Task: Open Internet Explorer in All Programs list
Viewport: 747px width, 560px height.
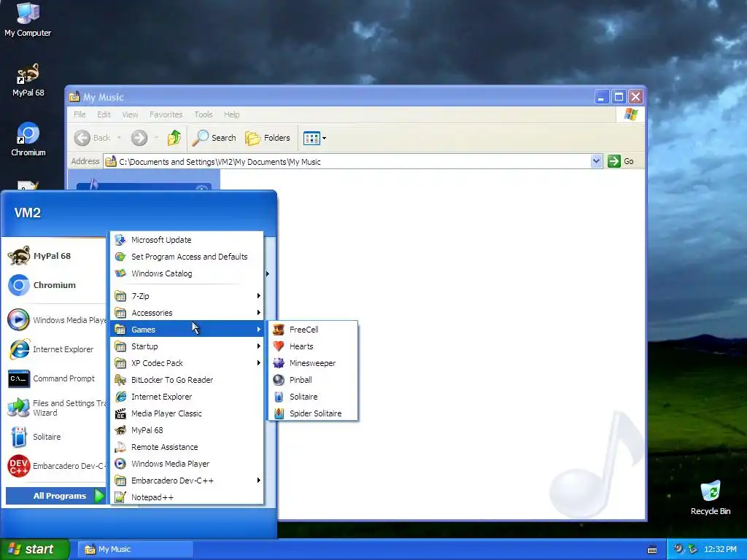Action: point(187,397)
